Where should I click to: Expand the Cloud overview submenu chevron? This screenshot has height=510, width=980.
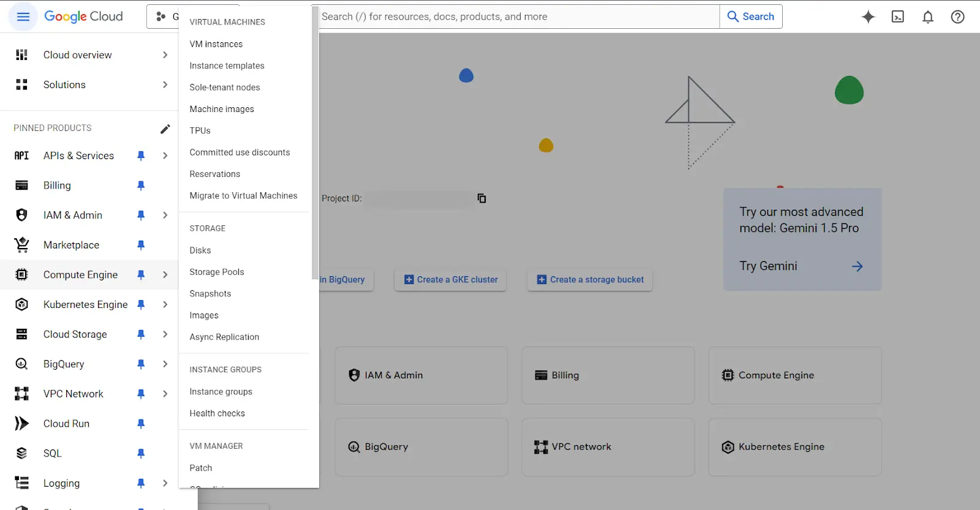click(x=165, y=55)
